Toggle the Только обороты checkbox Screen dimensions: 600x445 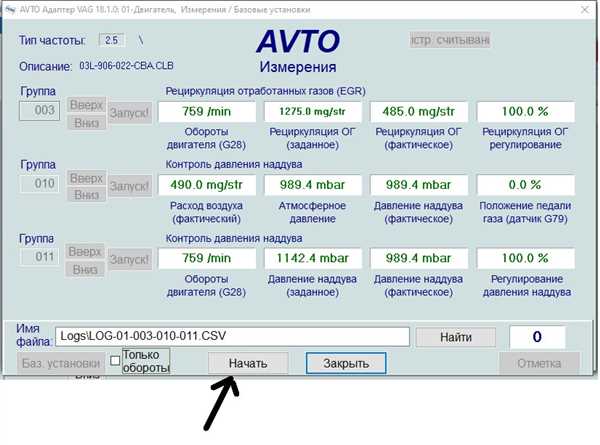pyautogui.click(x=115, y=360)
